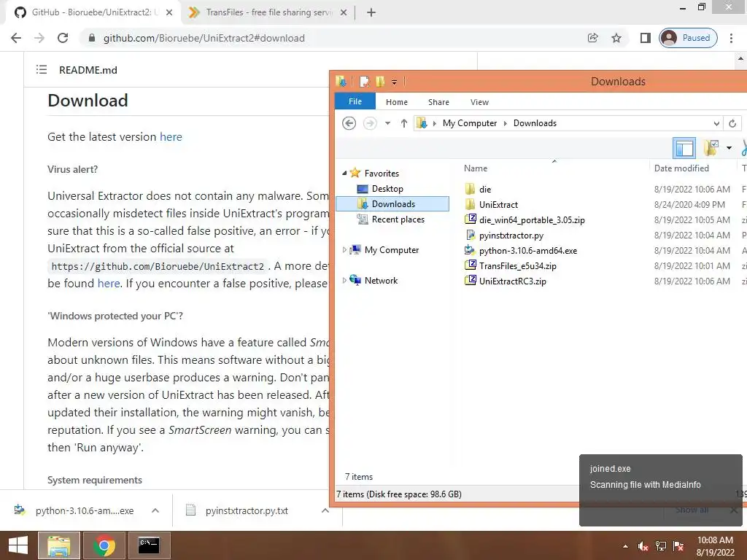Select the UniExtract folder
747x560 pixels.
[x=498, y=205]
